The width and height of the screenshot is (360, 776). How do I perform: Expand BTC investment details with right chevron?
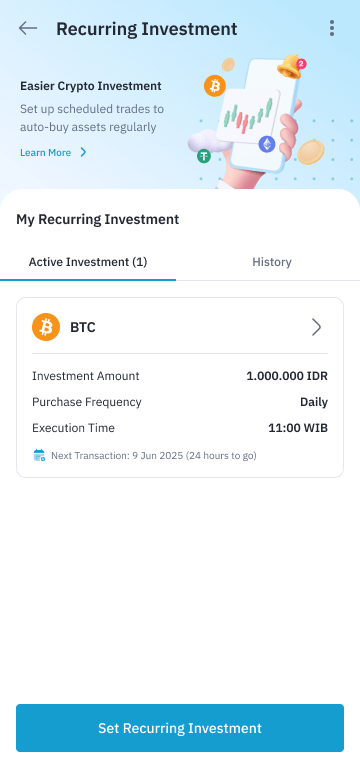(x=316, y=327)
